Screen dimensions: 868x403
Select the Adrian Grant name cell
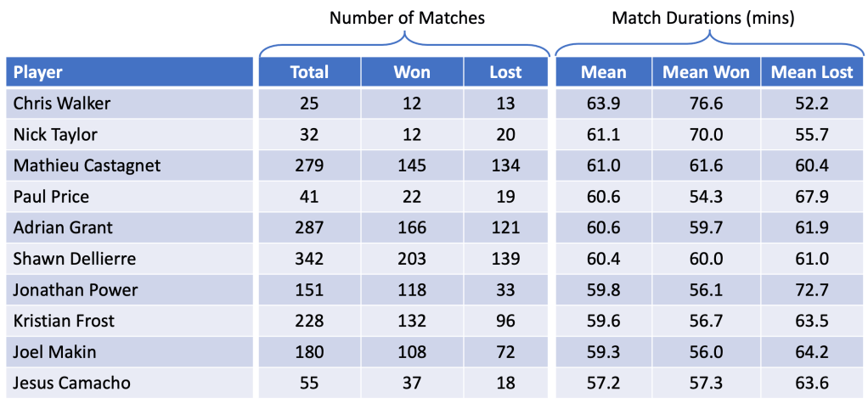click(63, 227)
